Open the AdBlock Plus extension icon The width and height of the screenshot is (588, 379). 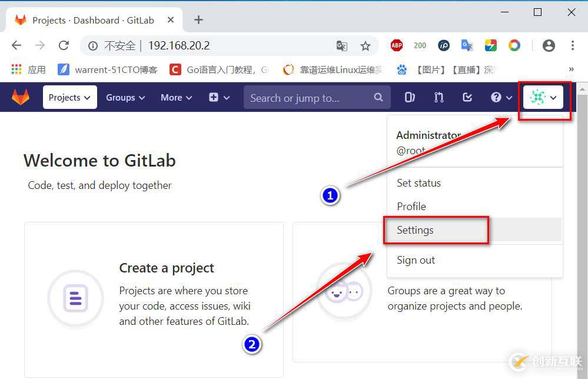click(x=396, y=45)
